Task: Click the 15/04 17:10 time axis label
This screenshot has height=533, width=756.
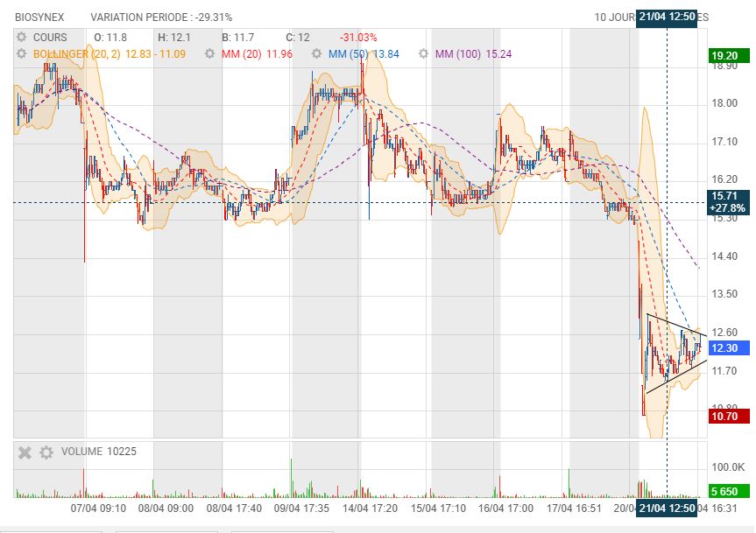Action: [x=438, y=508]
